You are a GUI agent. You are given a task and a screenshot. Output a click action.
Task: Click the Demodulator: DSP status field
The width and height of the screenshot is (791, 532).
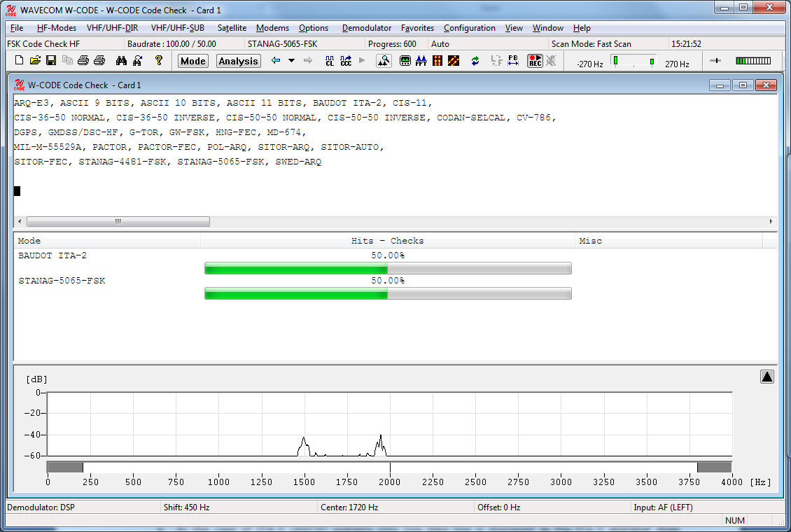click(x=82, y=507)
